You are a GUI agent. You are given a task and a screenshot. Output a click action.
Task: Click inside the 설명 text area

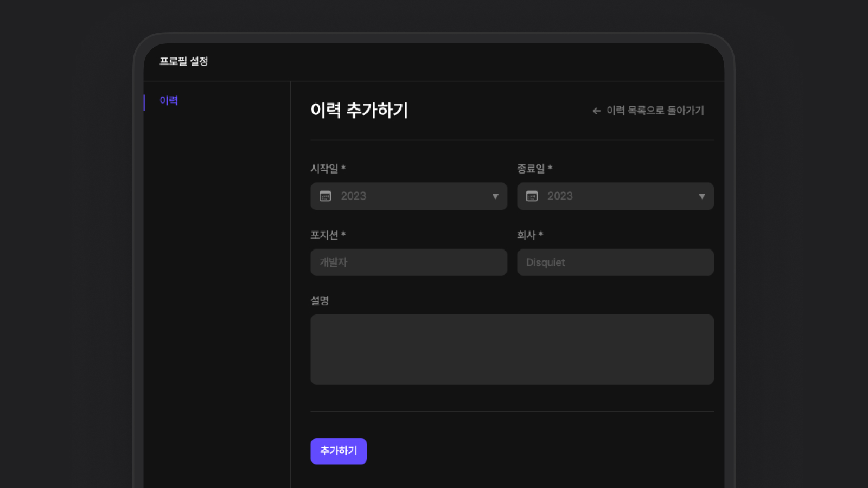pos(512,350)
